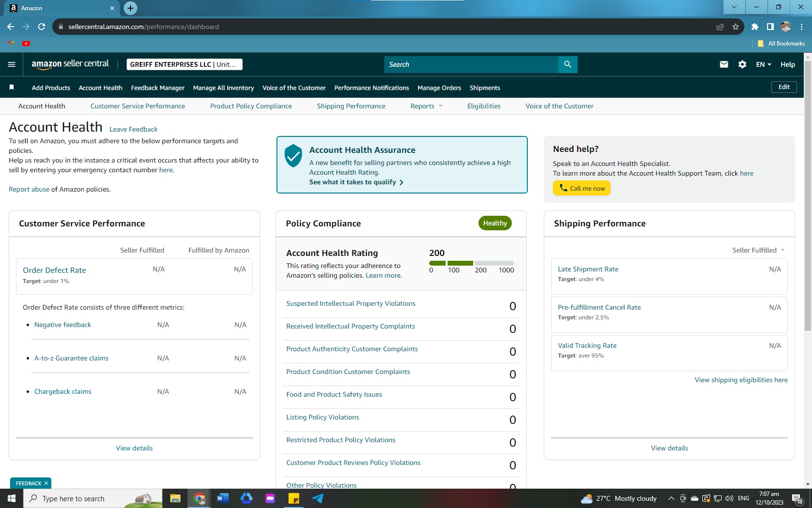
Task: Open the Report abuse link
Action: coord(29,189)
